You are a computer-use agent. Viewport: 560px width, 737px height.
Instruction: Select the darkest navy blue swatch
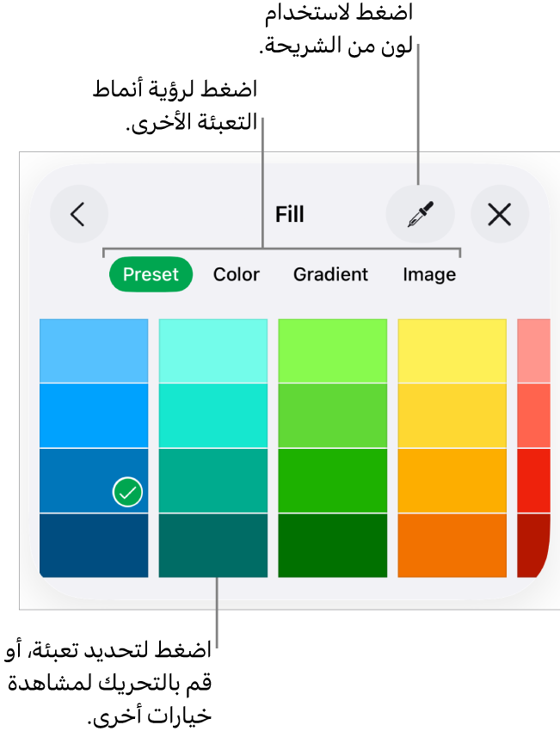pos(94,545)
